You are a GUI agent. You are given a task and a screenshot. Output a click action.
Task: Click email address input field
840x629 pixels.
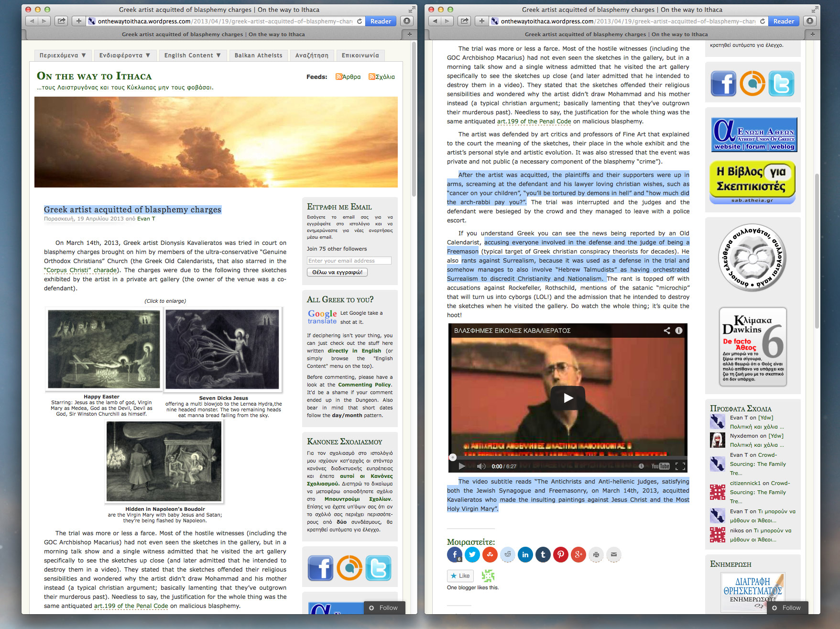click(x=349, y=261)
